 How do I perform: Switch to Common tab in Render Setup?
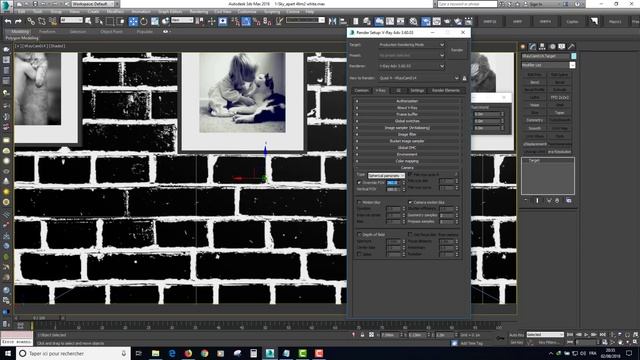361,90
